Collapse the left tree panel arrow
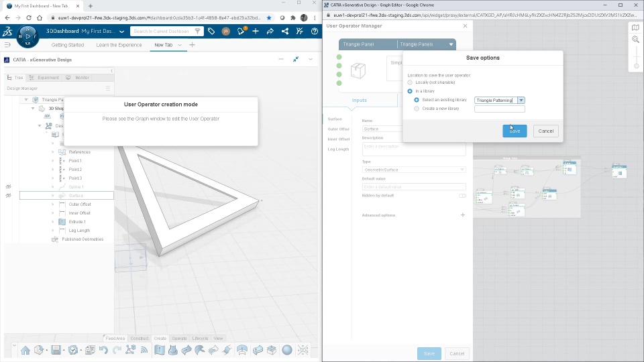The width and height of the screenshot is (644, 362). click(111, 71)
